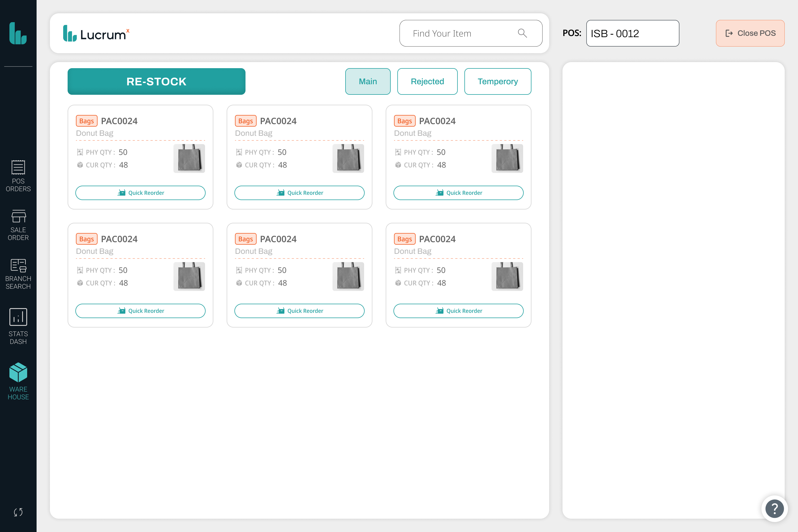Image resolution: width=798 pixels, height=532 pixels.
Task: Click the Find Your Item search field
Action: tap(470, 33)
